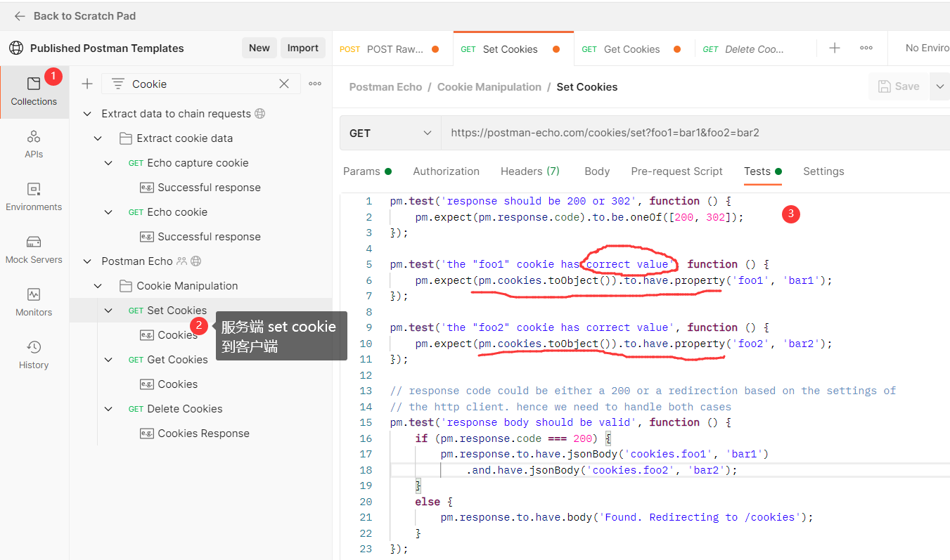Click the filter icon in the search box
This screenshot has height=560, width=950.
click(x=118, y=84)
